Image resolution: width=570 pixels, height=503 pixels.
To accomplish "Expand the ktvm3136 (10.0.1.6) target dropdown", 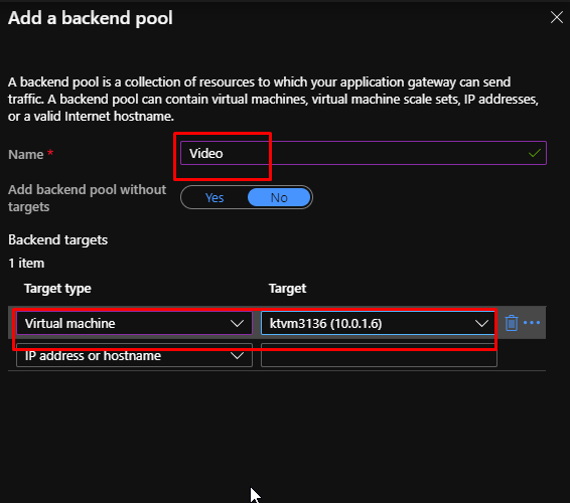I will coord(378,323).
